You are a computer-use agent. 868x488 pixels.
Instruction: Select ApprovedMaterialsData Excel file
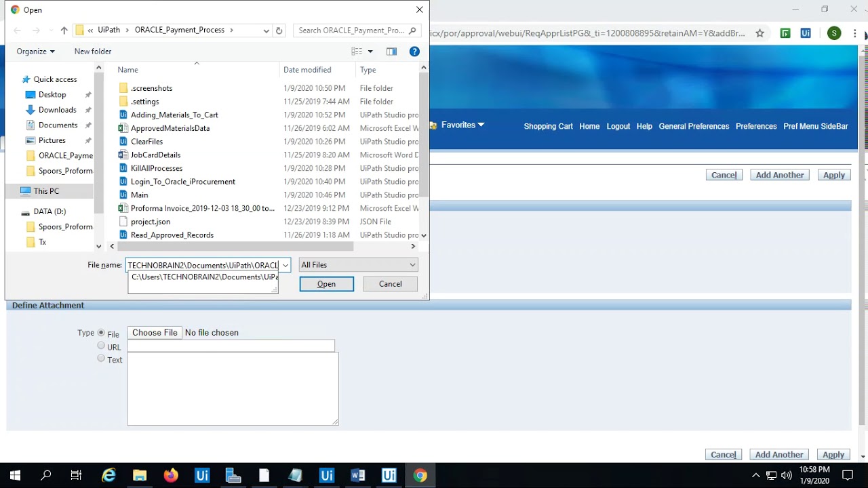click(x=170, y=128)
